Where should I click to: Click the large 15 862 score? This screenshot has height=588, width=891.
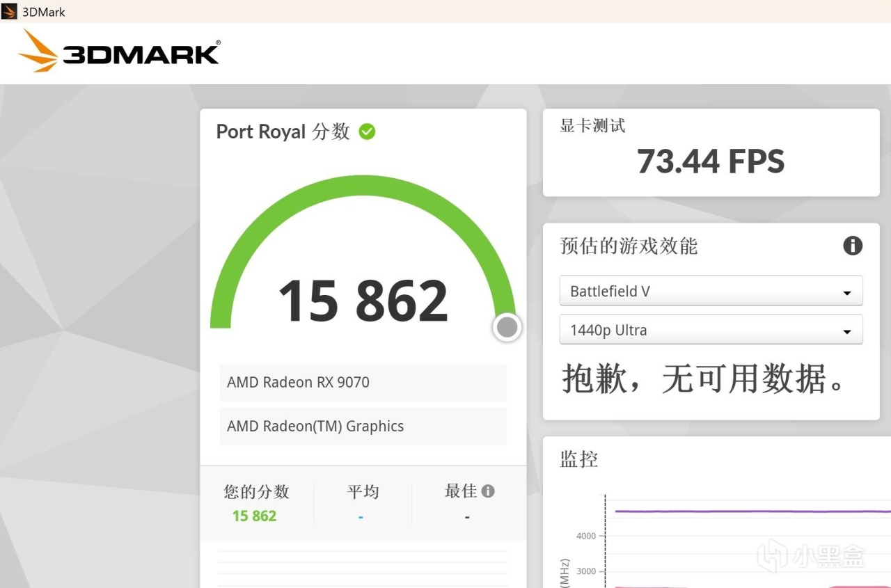[363, 301]
